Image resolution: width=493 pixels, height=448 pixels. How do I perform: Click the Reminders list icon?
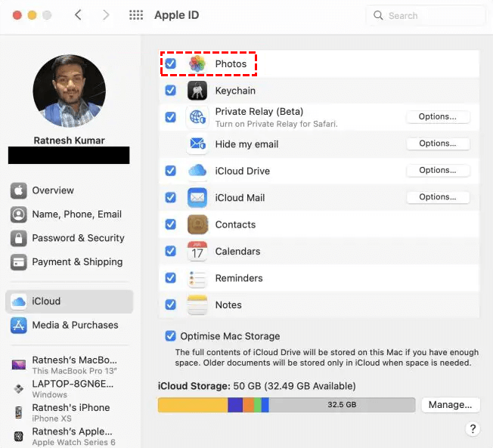click(x=197, y=278)
